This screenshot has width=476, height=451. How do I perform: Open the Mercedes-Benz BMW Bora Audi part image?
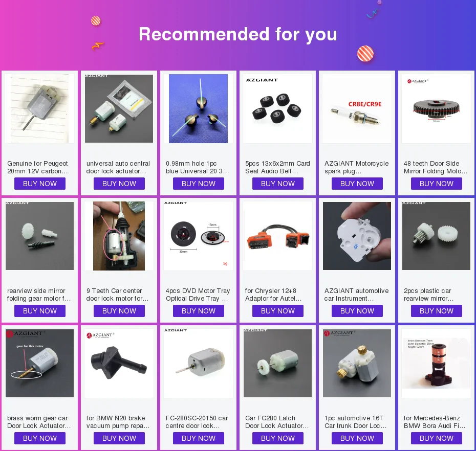click(x=436, y=364)
